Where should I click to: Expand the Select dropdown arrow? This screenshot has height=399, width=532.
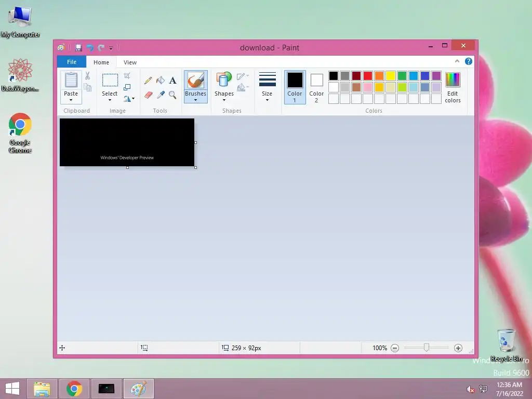[x=110, y=100]
